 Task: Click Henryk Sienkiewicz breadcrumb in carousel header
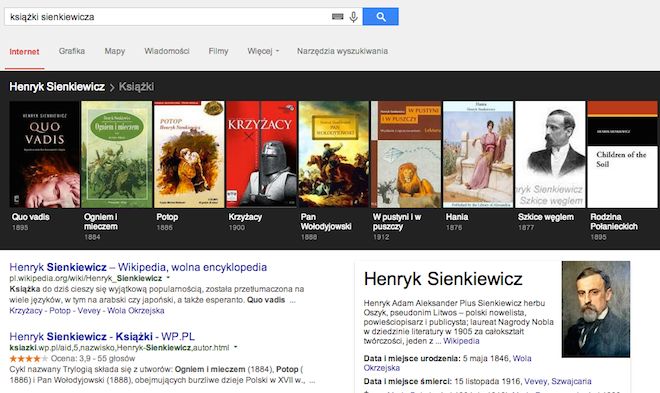click(x=57, y=87)
